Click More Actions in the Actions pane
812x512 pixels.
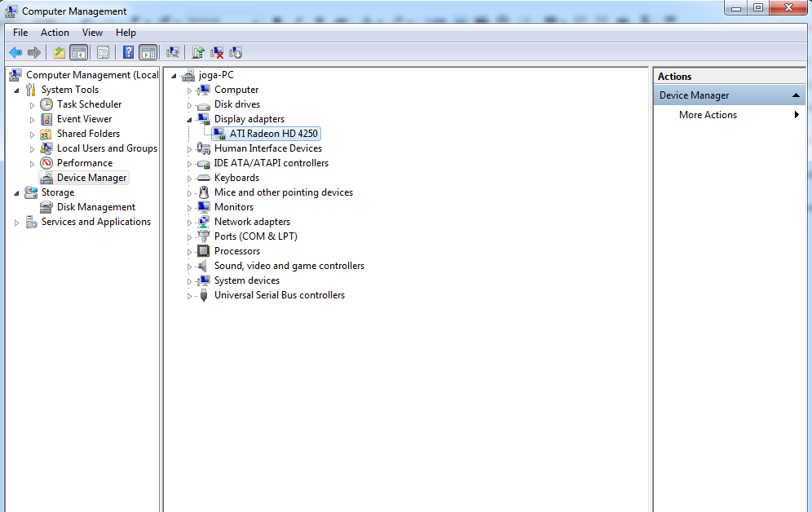click(708, 115)
